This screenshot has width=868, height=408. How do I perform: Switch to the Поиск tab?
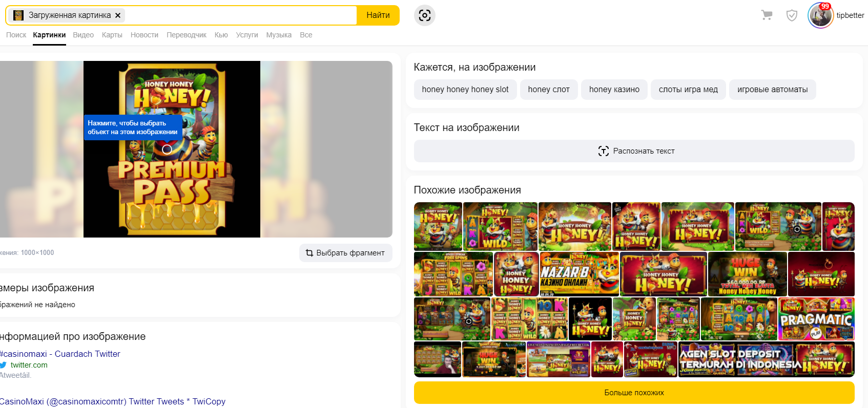[x=16, y=35]
